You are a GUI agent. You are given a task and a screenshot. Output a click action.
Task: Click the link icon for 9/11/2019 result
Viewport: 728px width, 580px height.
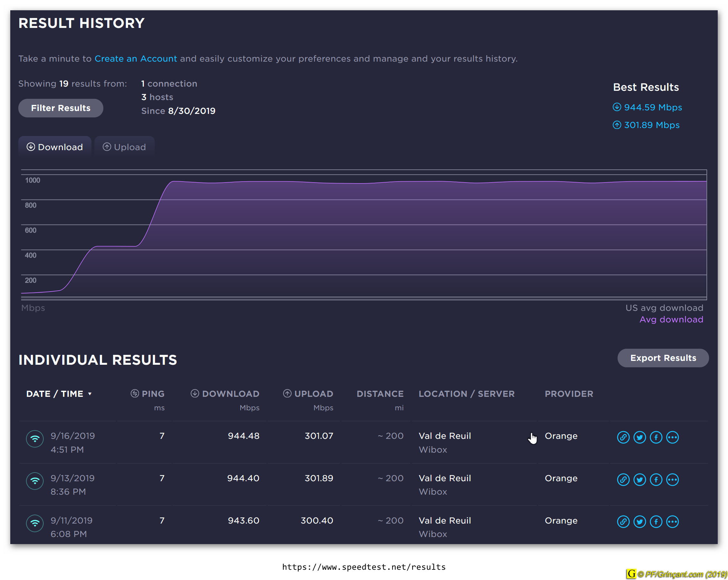[623, 522]
